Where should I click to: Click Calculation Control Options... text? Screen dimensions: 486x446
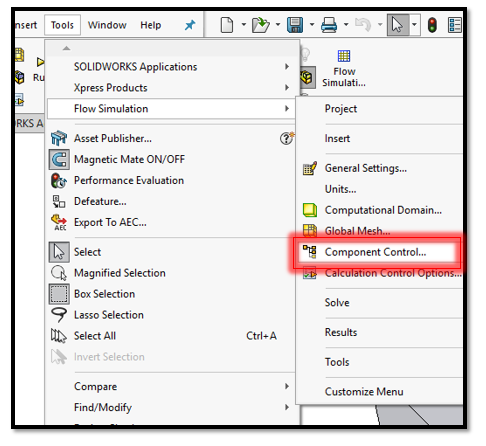pos(393,273)
